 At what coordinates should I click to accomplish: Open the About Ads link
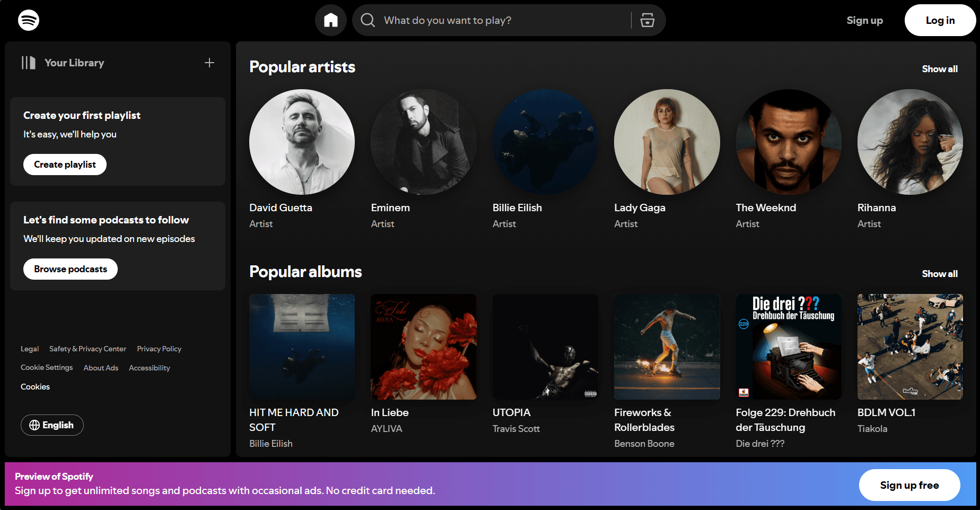point(101,368)
